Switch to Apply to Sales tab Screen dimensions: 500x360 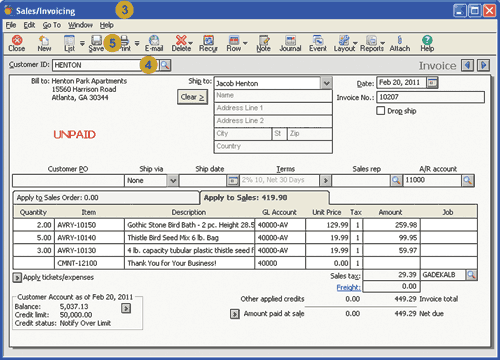point(264,198)
